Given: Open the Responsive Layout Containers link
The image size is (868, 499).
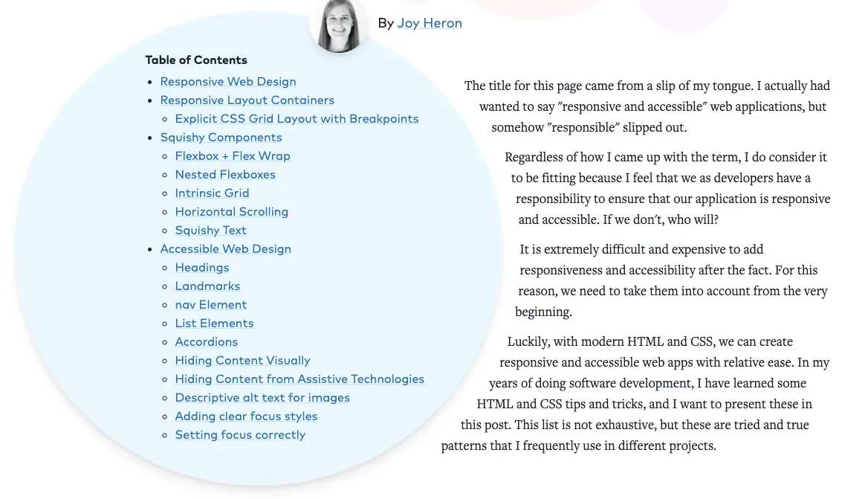Looking at the screenshot, I should point(247,100).
